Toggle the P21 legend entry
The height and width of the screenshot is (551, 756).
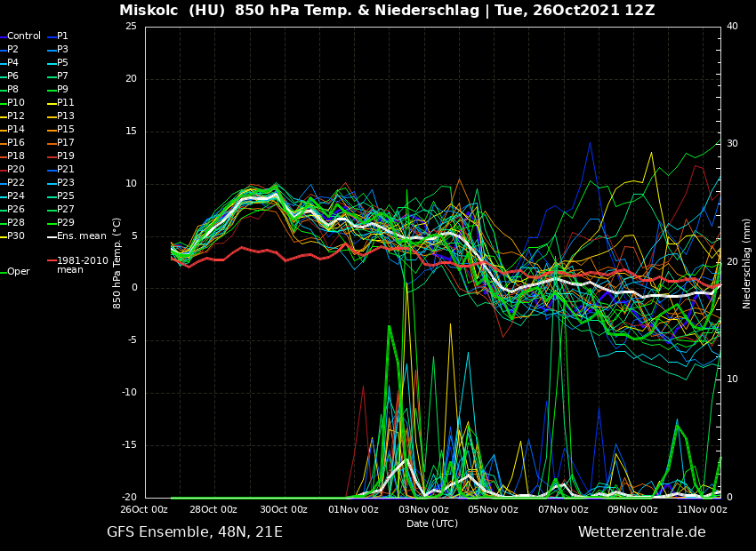66,170
